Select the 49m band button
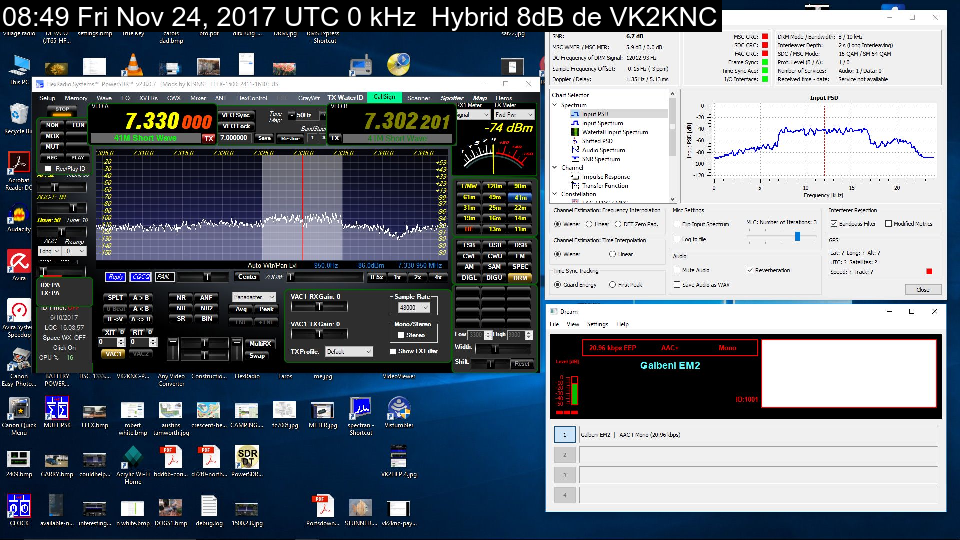This screenshot has height=540, width=960. point(495,197)
